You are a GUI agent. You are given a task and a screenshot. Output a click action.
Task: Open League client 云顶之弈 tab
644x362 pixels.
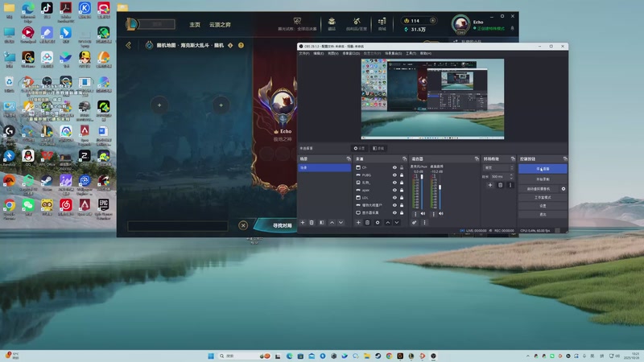pyautogui.click(x=220, y=25)
